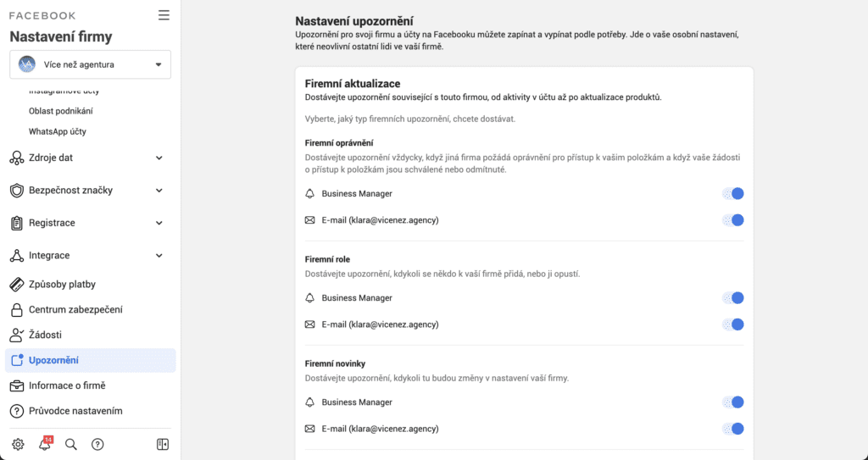This screenshot has width=868, height=460.
Task: Click the Způsoby platby pencil icon
Action: point(16,285)
